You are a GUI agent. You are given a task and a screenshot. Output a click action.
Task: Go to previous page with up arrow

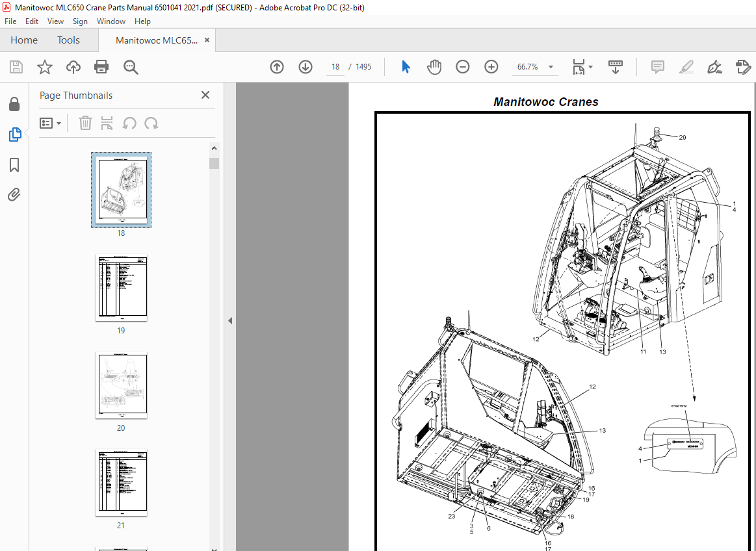(x=277, y=67)
